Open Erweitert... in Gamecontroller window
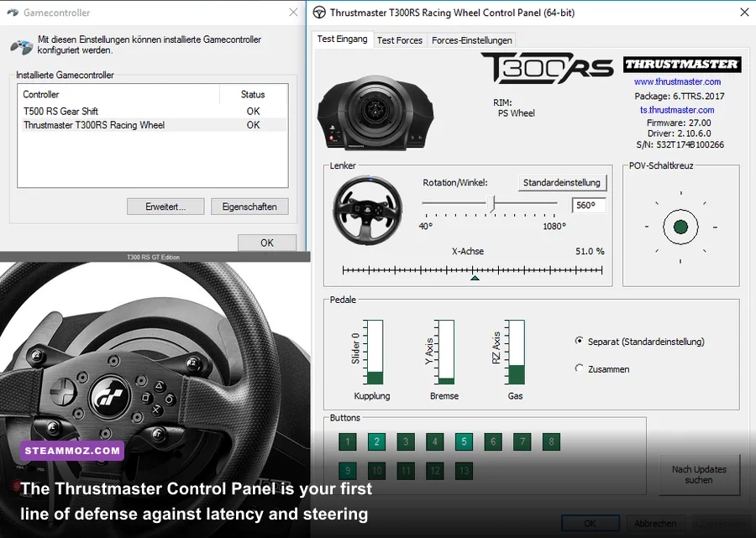 (165, 206)
